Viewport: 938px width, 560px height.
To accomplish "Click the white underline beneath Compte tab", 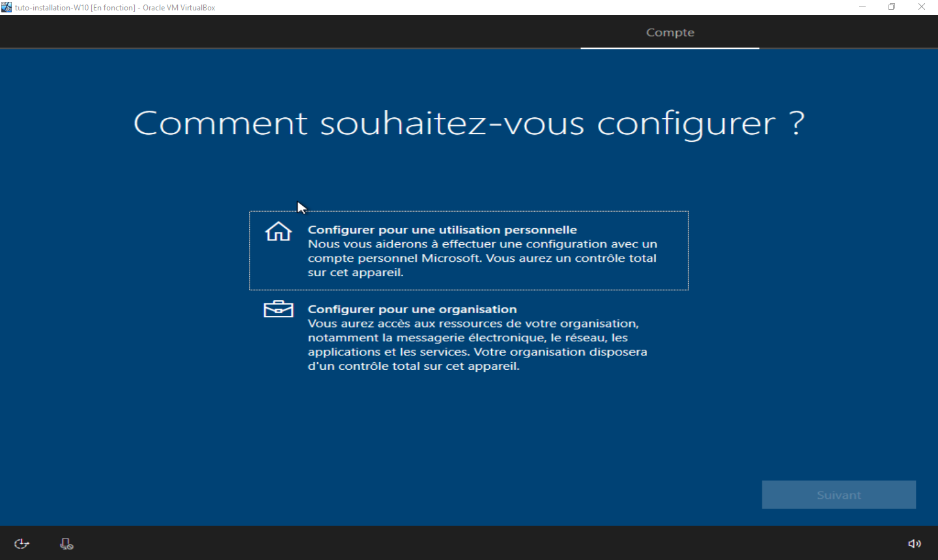I will [x=670, y=48].
